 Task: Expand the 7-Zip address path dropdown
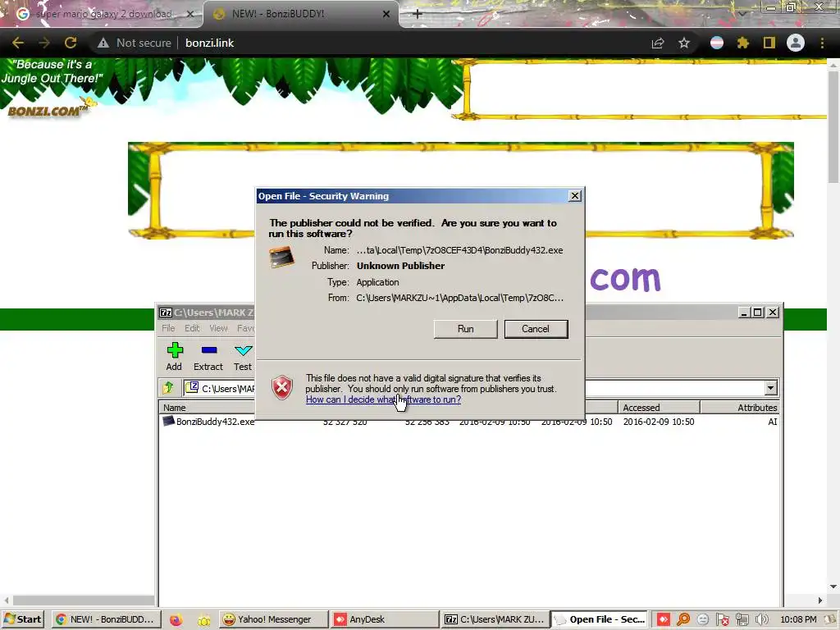770,388
